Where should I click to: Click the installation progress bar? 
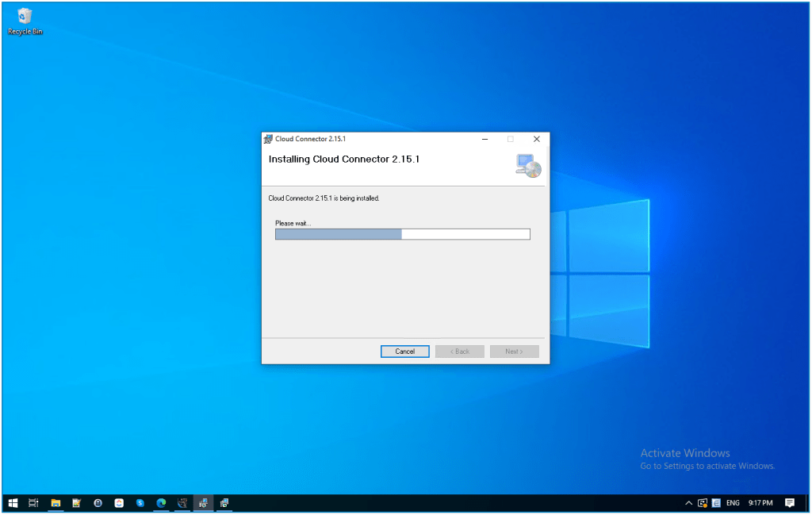click(x=402, y=234)
